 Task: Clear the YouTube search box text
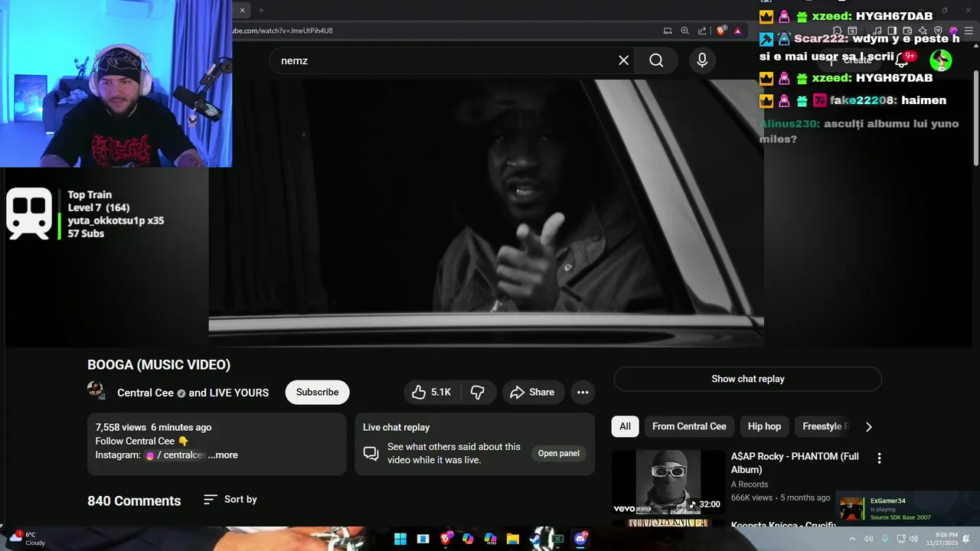[624, 60]
